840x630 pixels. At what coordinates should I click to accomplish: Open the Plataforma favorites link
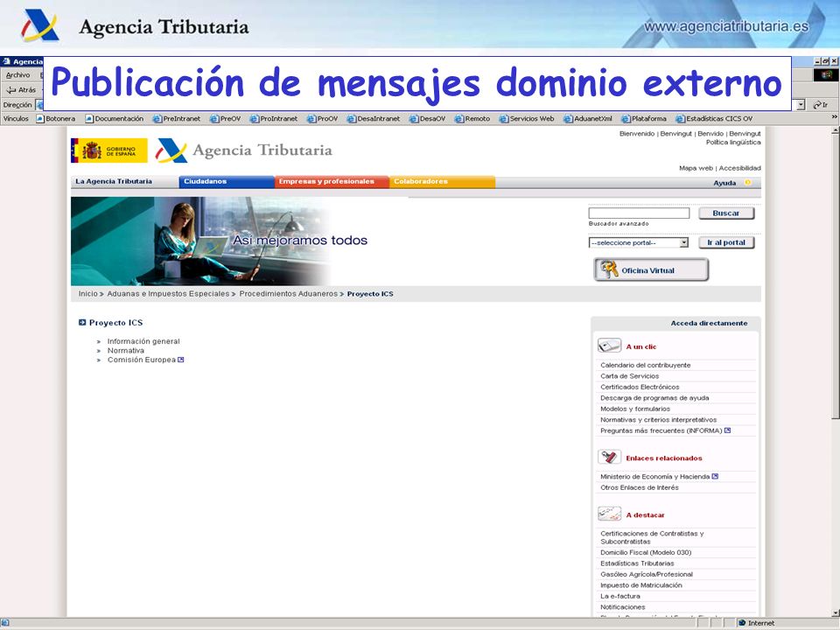(644, 119)
